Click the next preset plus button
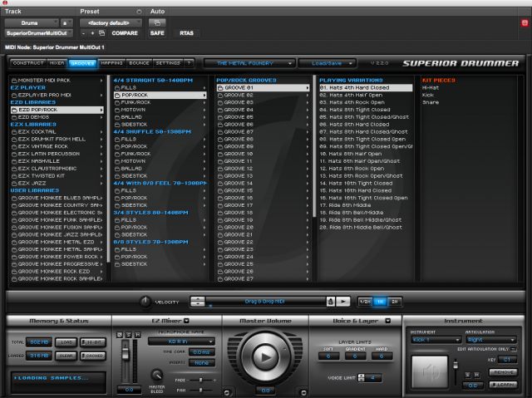532x398 pixels. [92, 33]
